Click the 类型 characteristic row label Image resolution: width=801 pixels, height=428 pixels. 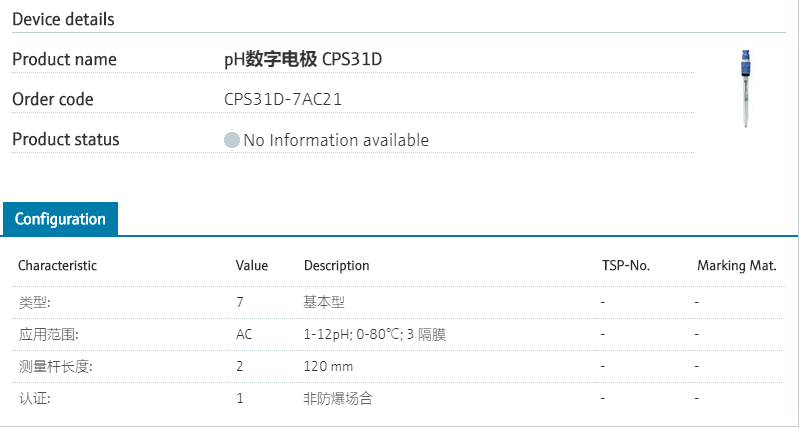pos(34,302)
